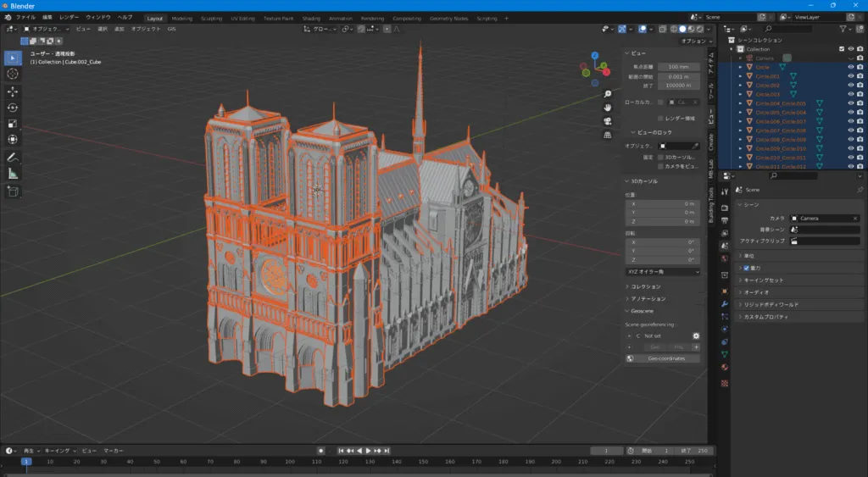Switch to the Shading workspace tab
Viewport: 868px width, 477px height.
(311, 19)
